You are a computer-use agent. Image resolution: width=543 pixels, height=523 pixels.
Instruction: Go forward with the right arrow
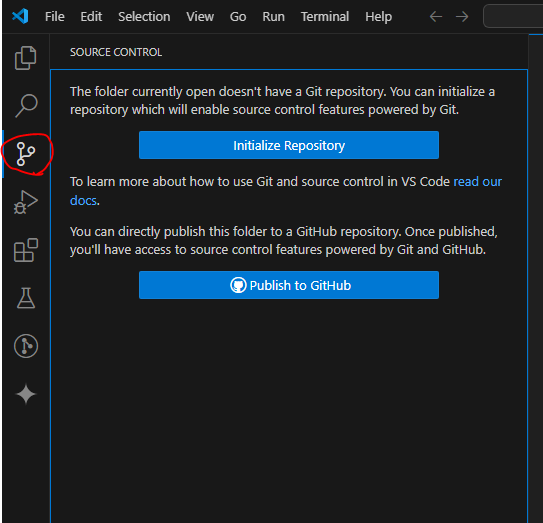pos(462,16)
